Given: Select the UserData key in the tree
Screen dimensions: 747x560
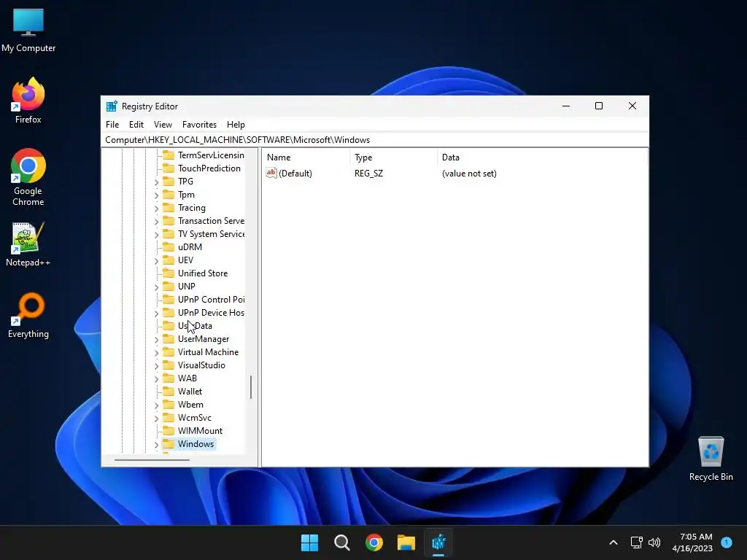Looking at the screenshot, I should [195, 326].
